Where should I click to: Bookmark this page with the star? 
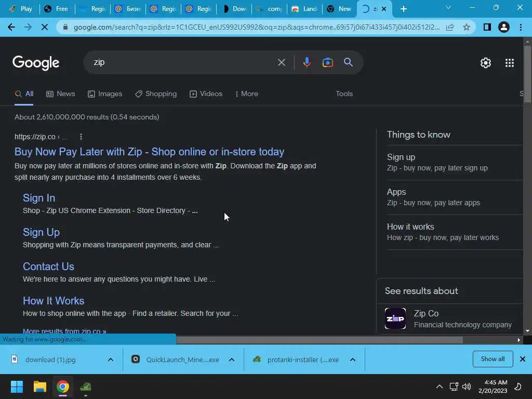point(467,27)
